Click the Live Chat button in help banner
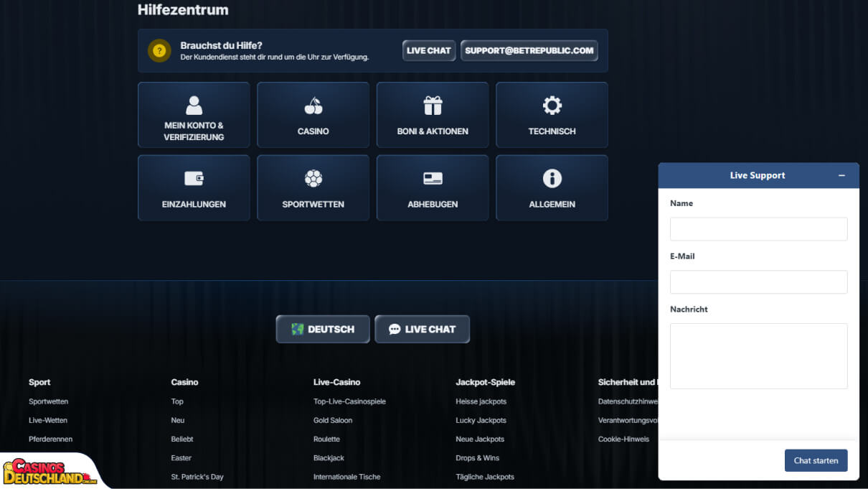 429,50
